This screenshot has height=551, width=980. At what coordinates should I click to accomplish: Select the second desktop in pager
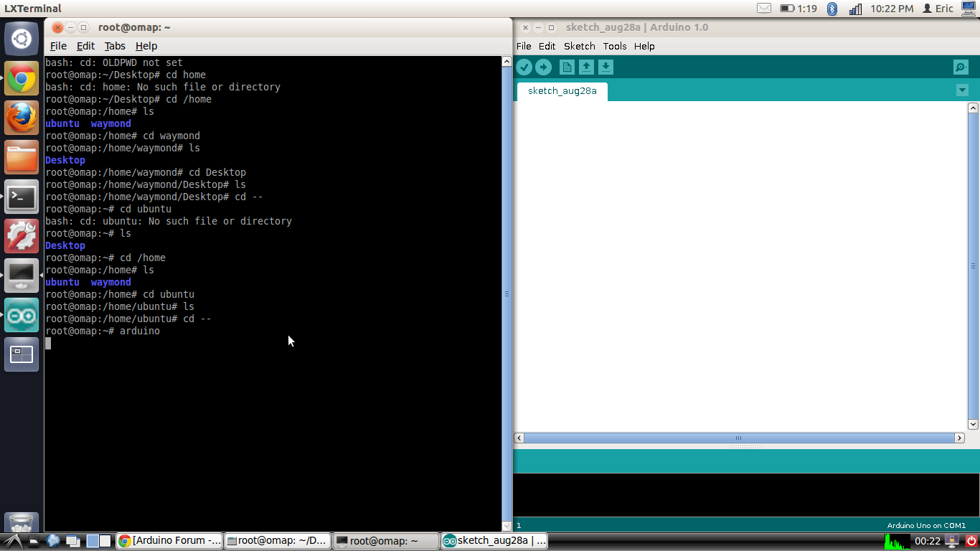(105, 541)
